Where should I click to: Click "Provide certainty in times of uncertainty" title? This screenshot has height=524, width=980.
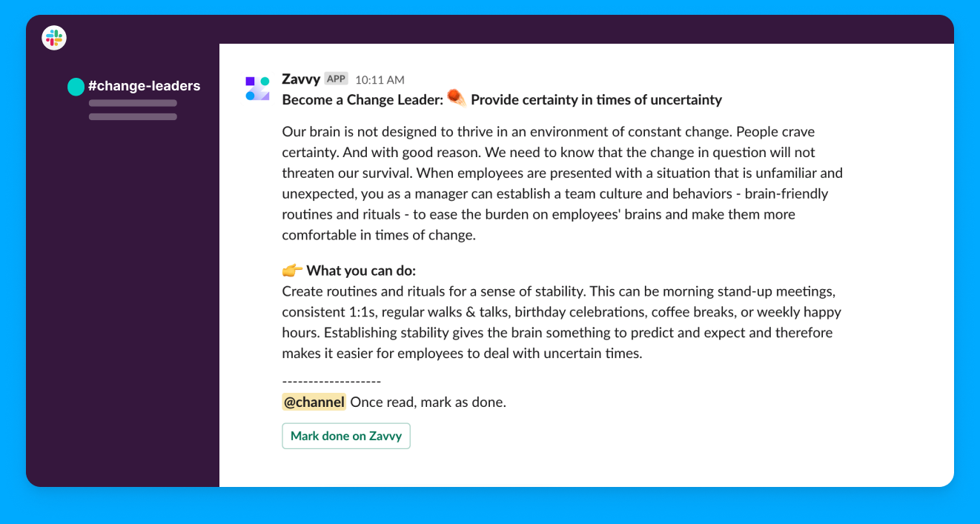click(x=596, y=100)
